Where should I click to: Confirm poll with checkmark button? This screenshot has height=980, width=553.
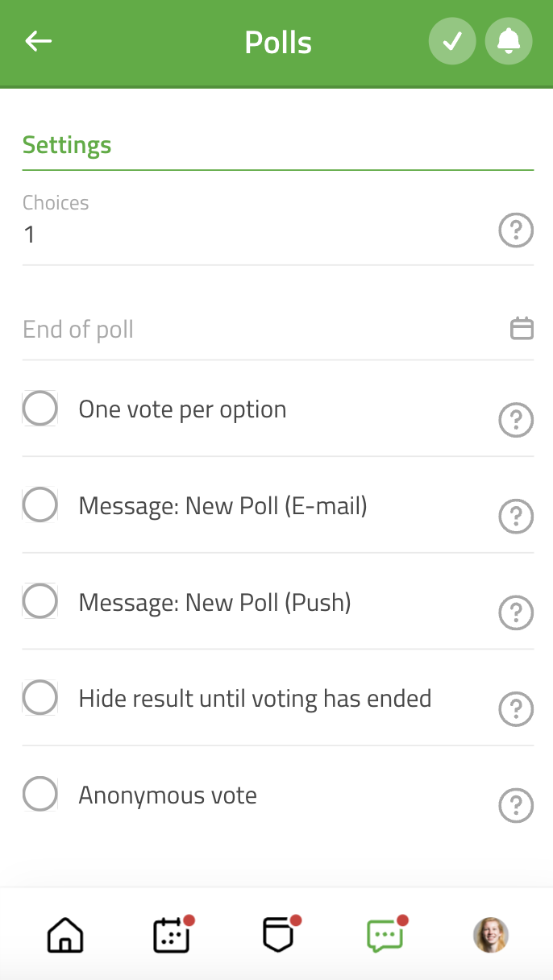coord(452,41)
